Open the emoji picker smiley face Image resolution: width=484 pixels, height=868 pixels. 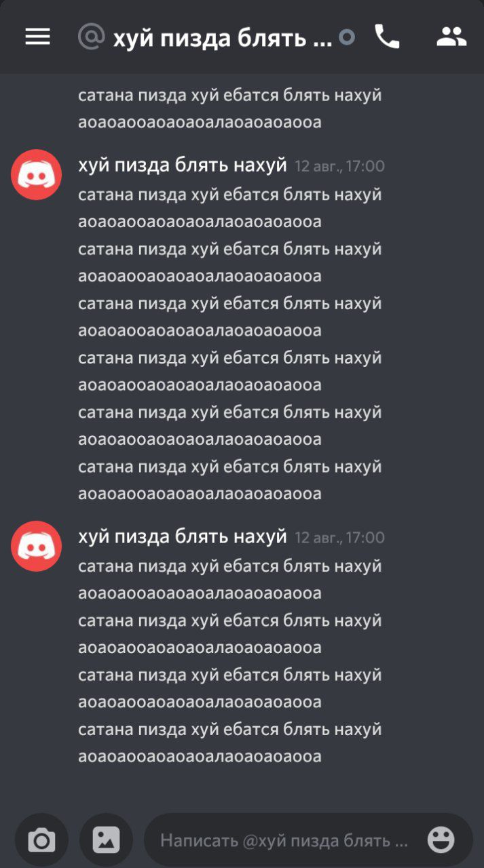tap(441, 840)
